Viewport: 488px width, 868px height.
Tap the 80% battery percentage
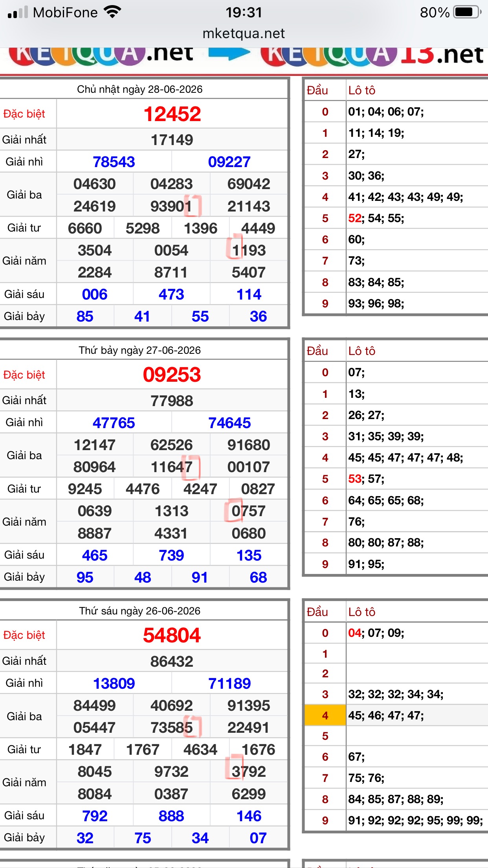(x=435, y=13)
